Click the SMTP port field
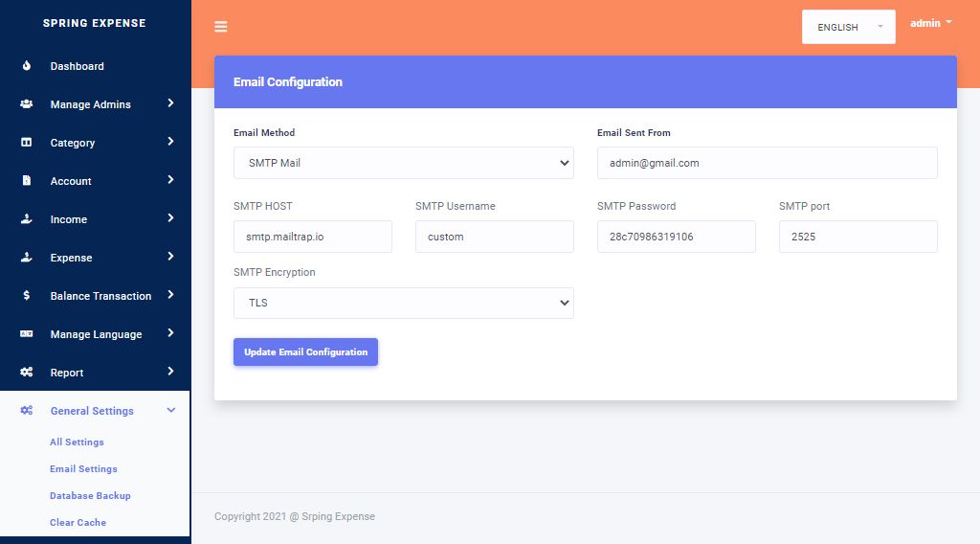 point(857,237)
